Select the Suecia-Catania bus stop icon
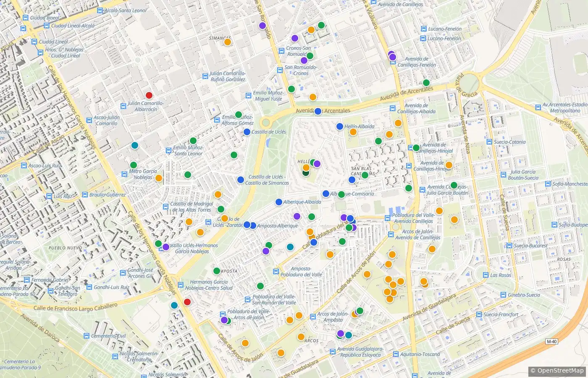Image resolution: width=588 pixels, height=378 pixels. [x=490, y=142]
